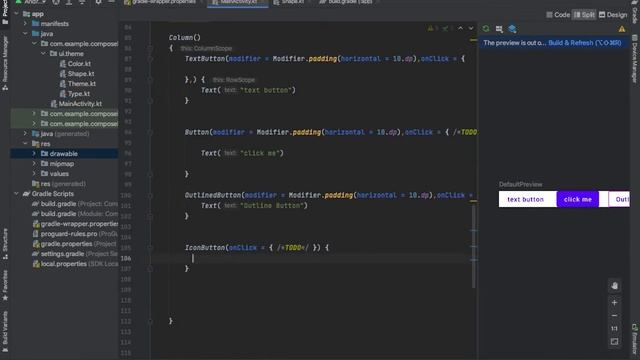Open the Build Variants tool window
The height and width of the screenshot is (360, 640).
tap(5, 331)
